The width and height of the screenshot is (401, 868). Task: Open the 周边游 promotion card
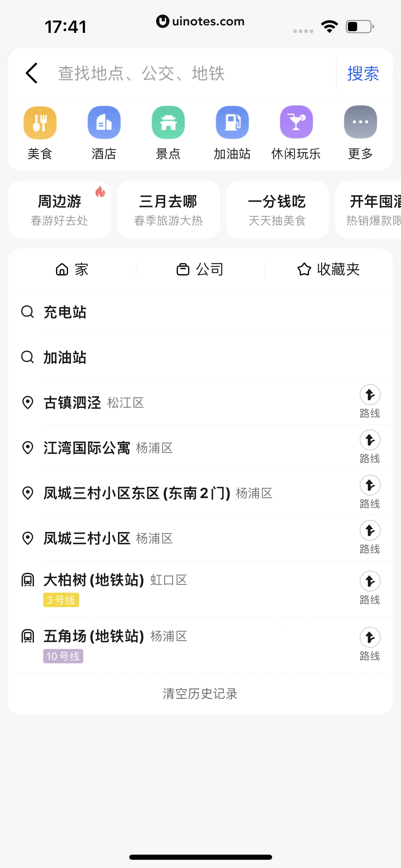pyautogui.click(x=60, y=209)
